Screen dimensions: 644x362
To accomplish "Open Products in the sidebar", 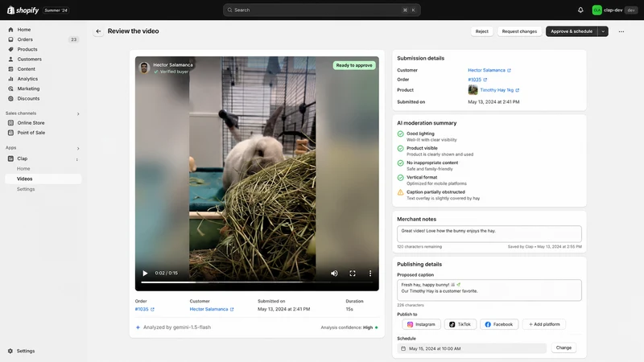I will [27, 49].
